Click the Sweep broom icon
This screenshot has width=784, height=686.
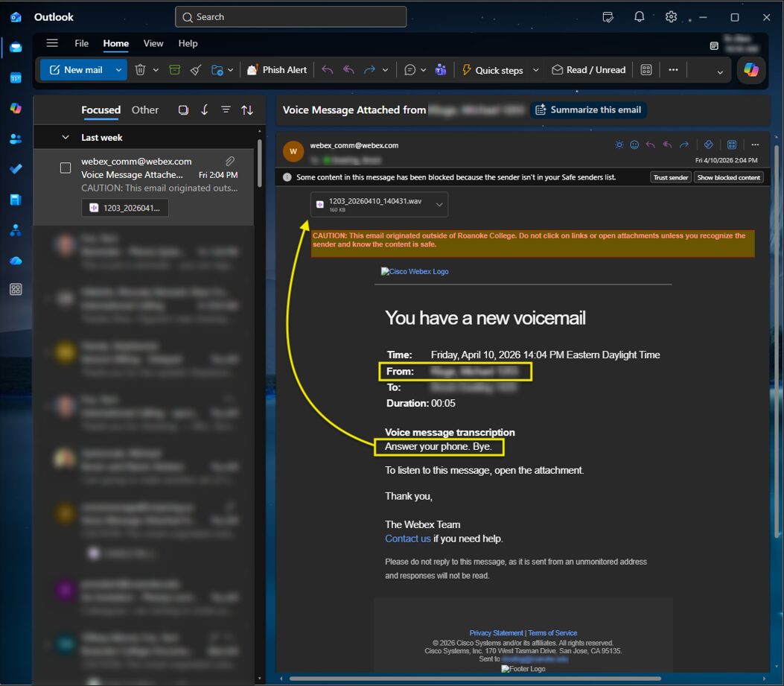coord(196,70)
